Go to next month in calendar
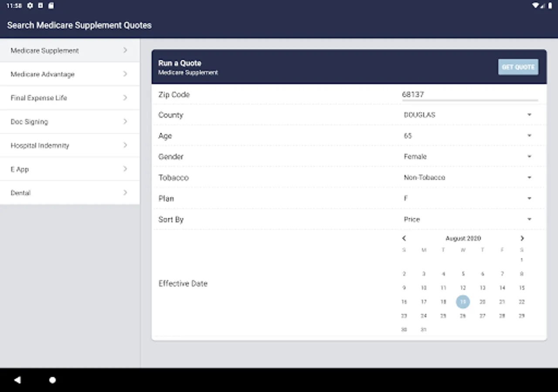558x392 pixels. point(522,238)
